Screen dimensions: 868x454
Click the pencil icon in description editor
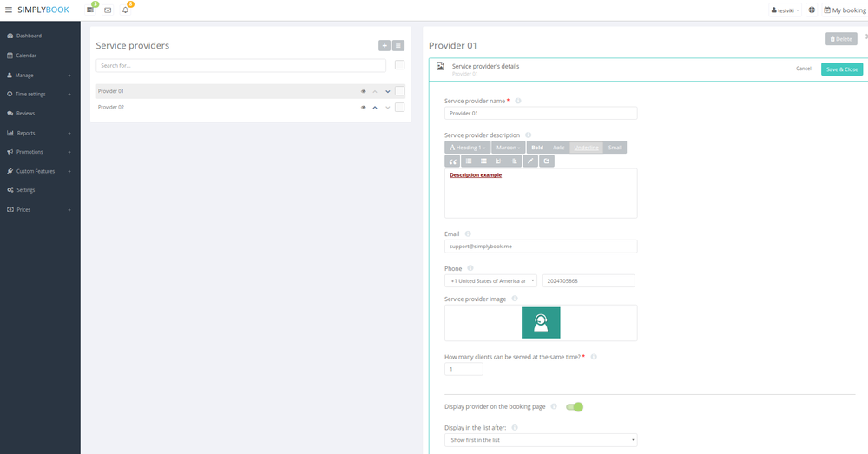[x=530, y=161]
